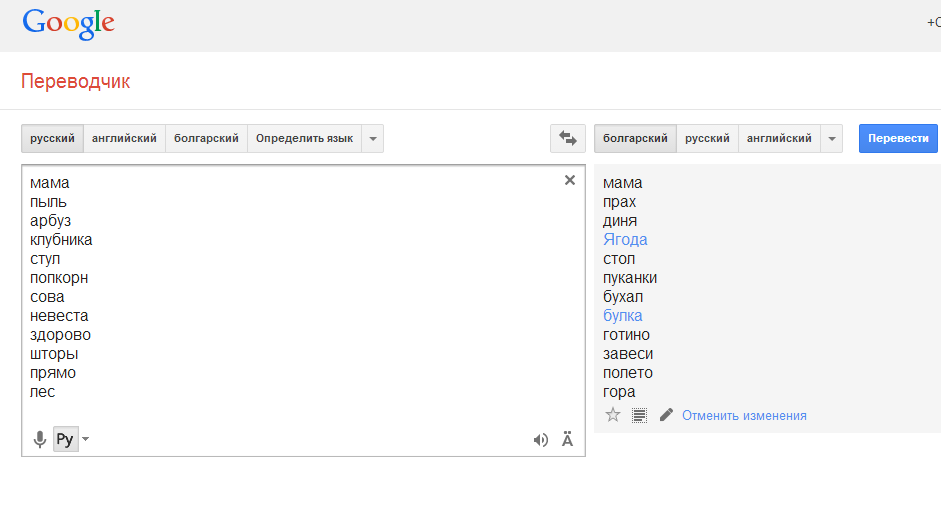Click the translated word прах

coord(619,202)
